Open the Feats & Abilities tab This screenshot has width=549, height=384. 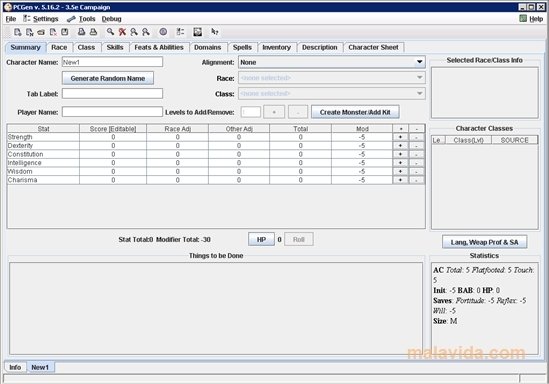point(159,47)
